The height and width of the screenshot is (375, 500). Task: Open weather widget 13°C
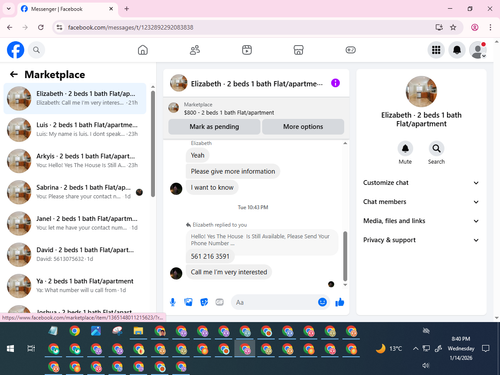[x=389, y=349]
